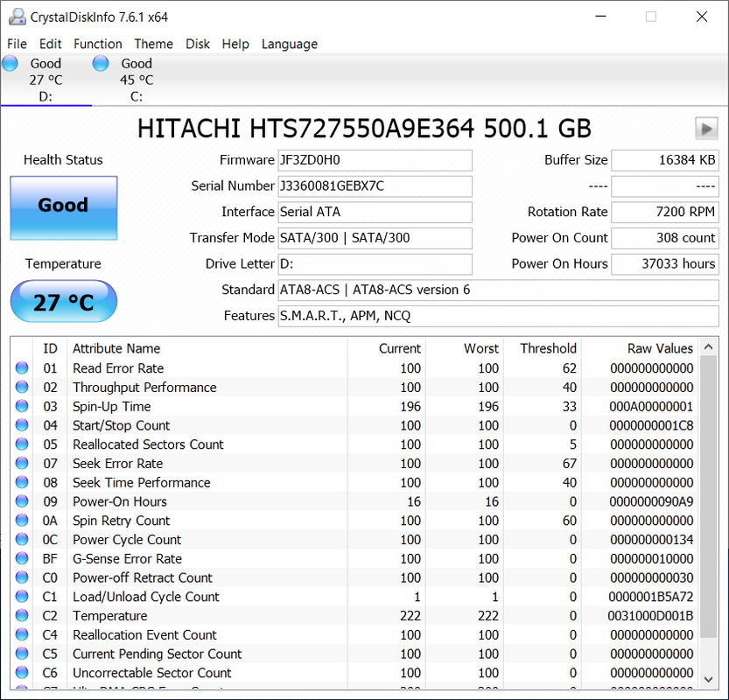Screen dimensions: 729x700
Task: Click status orb for Throughput Performance
Action: click(22, 387)
